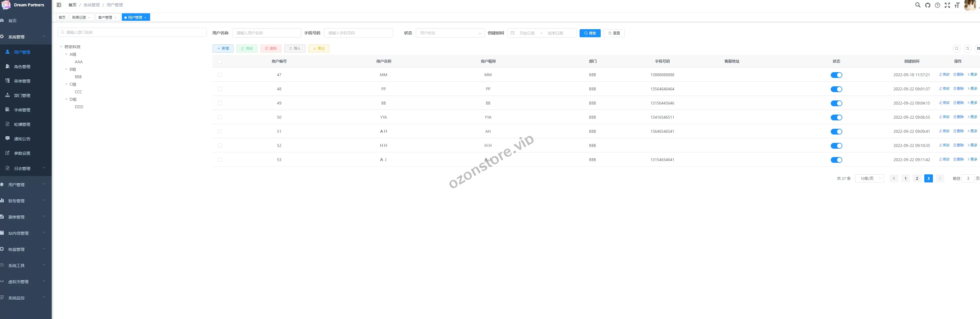Enter fullscreen mode via header icon

point(947,5)
